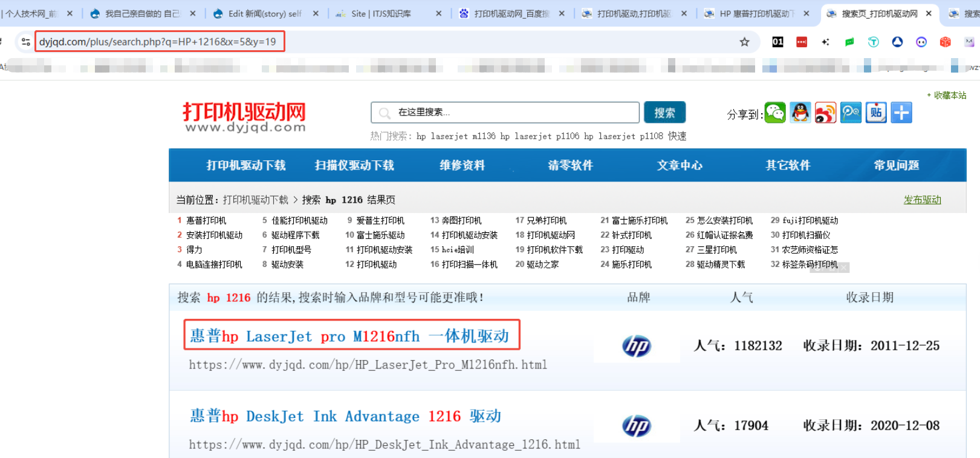Close the "Site | ITJS知识库" tab

[439, 13]
